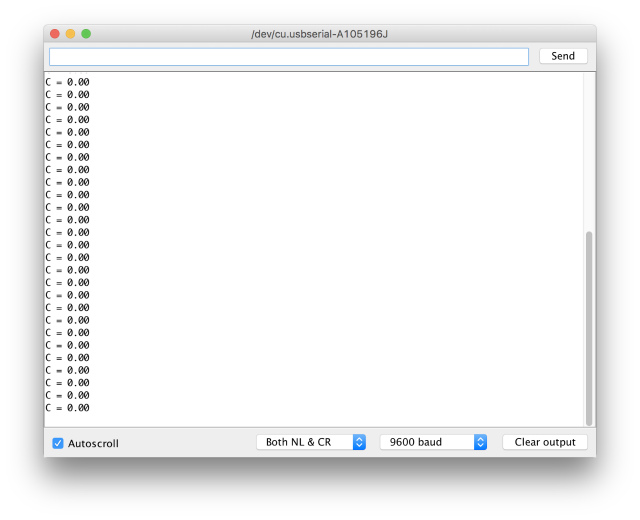The width and height of the screenshot is (640, 520).
Task: Close the serial monitor window via red button
Action: [x=55, y=34]
